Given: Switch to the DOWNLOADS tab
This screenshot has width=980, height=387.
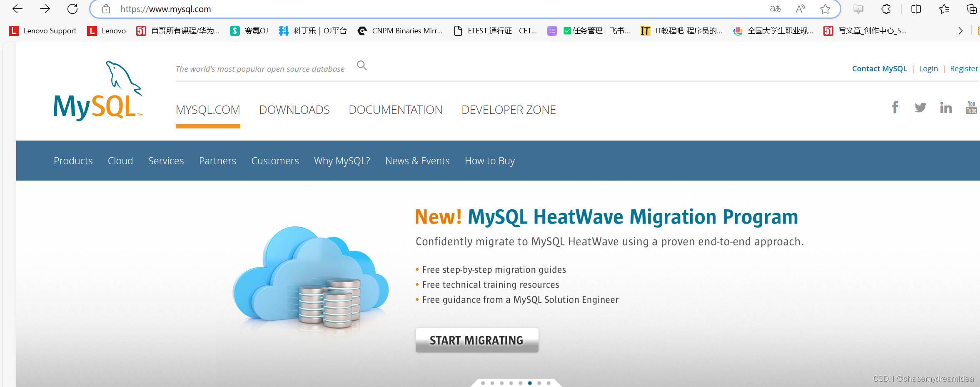Looking at the screenshot, I should click(x=294, y=110).
